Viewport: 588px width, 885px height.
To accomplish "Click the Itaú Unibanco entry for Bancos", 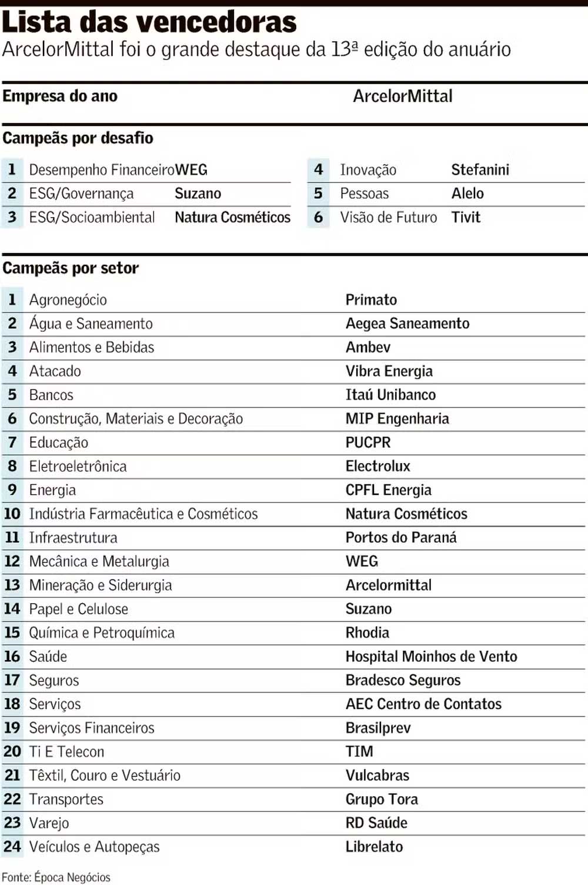I will coord(390,395).
